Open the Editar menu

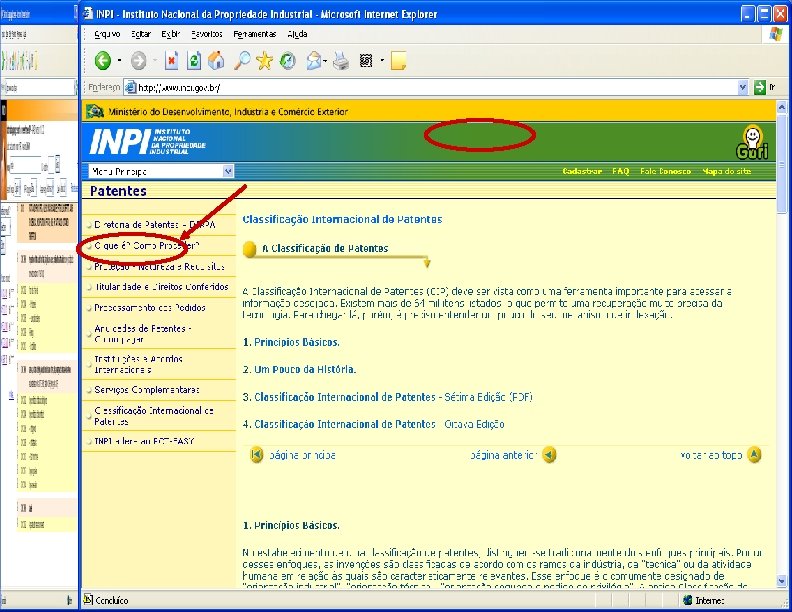141,34
